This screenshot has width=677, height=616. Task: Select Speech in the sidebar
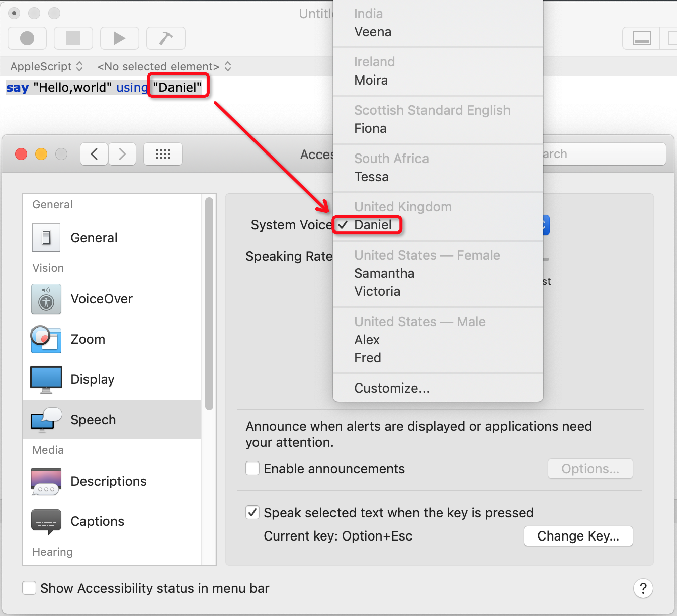112,419
